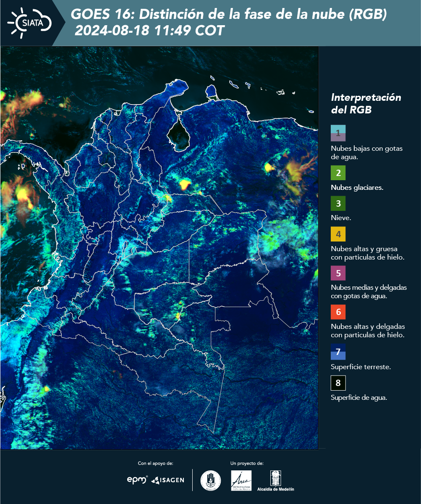Viewport: 421px width, 504px height.
Task: Click the "Un proyecto de:" caption
Action: point(247,463)
